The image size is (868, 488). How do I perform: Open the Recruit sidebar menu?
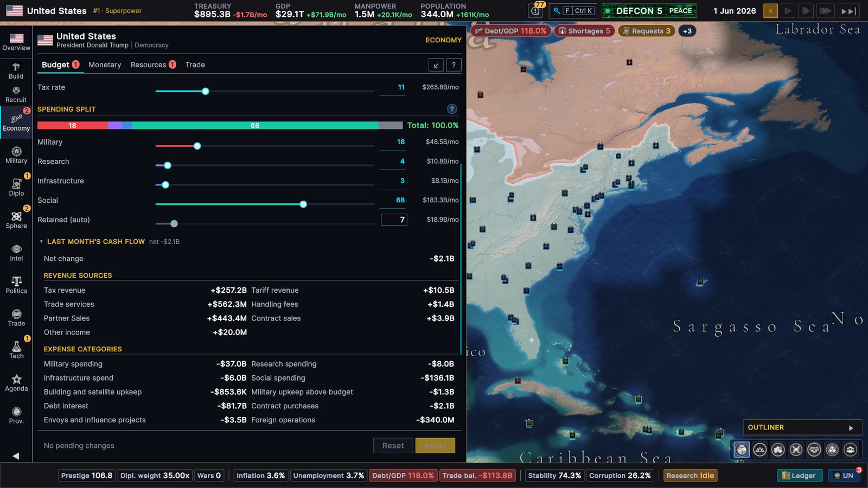point(16,94)
